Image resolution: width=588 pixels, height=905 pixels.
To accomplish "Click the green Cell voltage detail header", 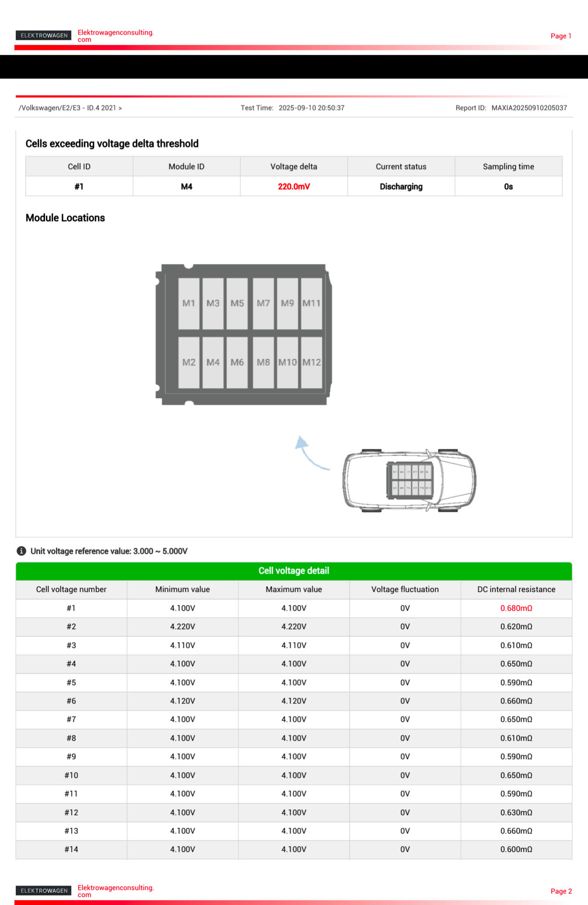I will click(x=294, y=571).
